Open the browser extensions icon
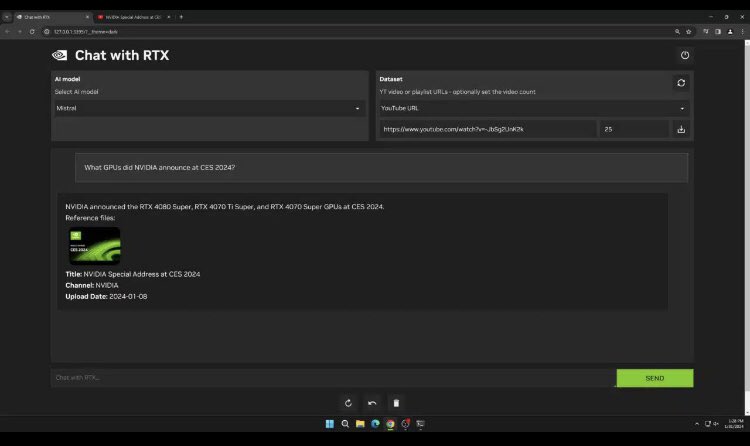 706,32
